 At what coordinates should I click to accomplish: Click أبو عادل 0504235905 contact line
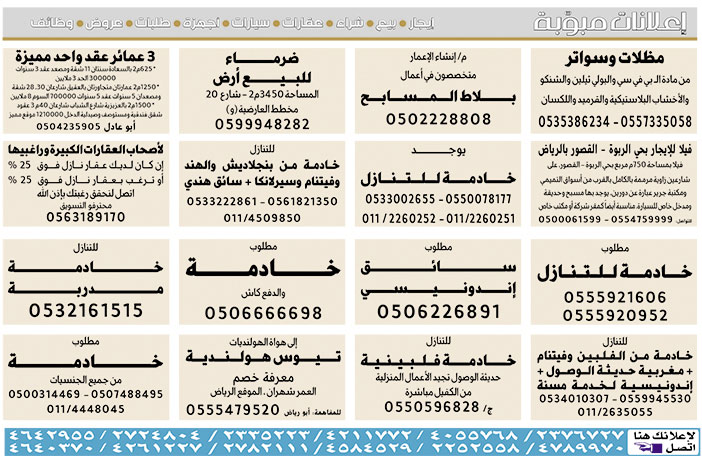click(x=86, y=127)
